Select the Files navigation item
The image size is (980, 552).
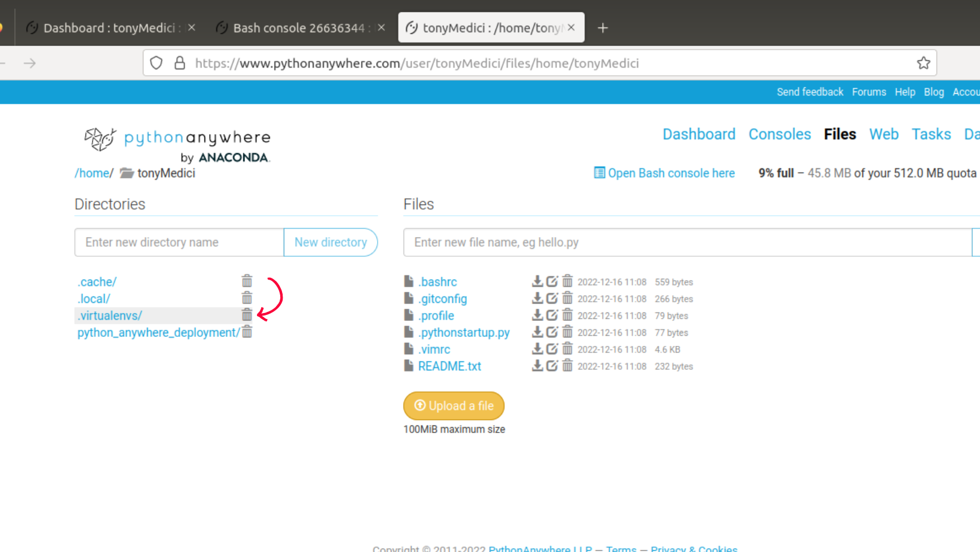click(x=840, y=134)
